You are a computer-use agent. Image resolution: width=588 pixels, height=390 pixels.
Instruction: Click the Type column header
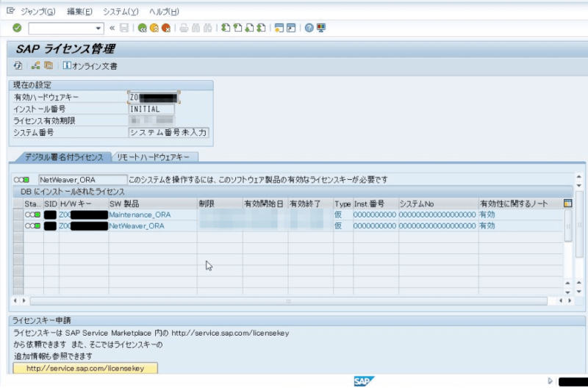343,203
